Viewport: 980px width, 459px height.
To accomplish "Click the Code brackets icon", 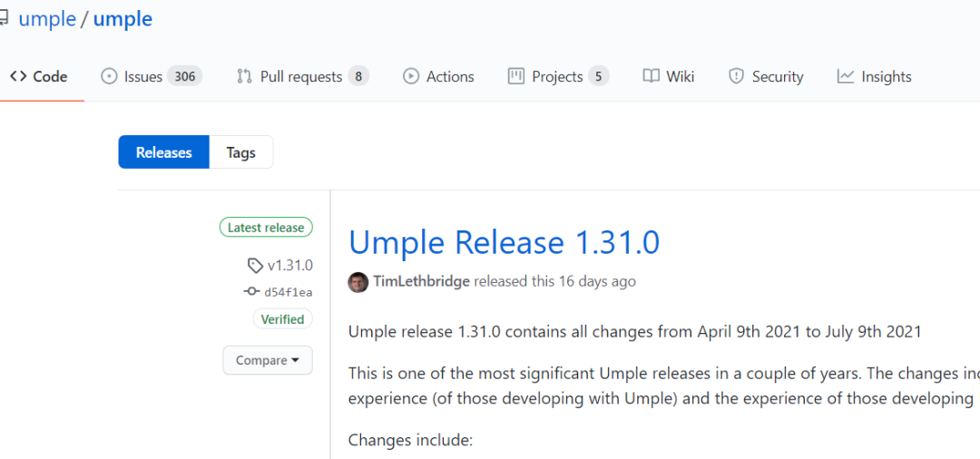I will 18,77.
